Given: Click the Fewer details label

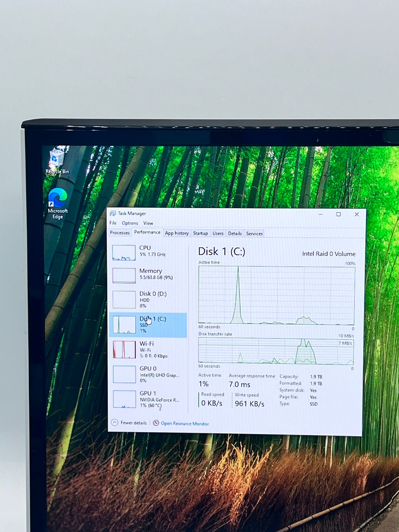Looking at the screenshot, I should coord(134,423).
